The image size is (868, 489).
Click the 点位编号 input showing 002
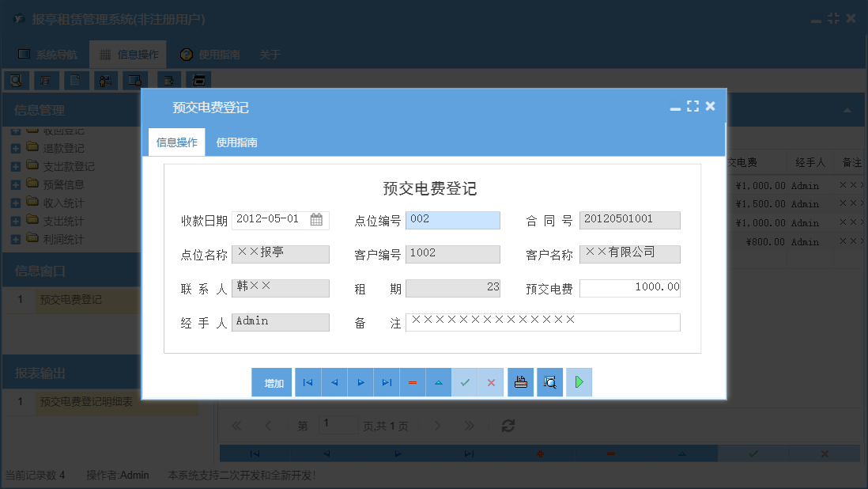click(x=452, y=219)
